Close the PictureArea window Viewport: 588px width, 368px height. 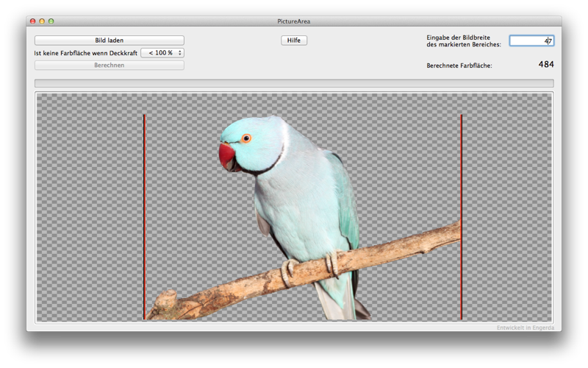coord(33,21)
